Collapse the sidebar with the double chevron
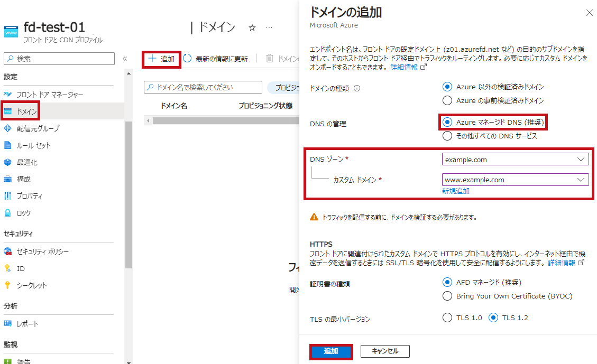The image size is (597, 364). [125, 59]
